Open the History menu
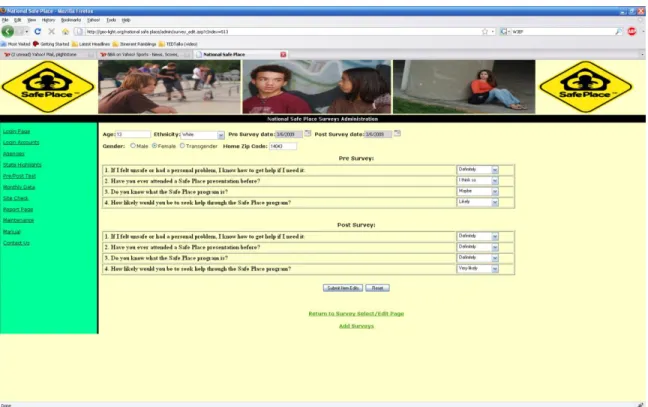 pos(48,20)
